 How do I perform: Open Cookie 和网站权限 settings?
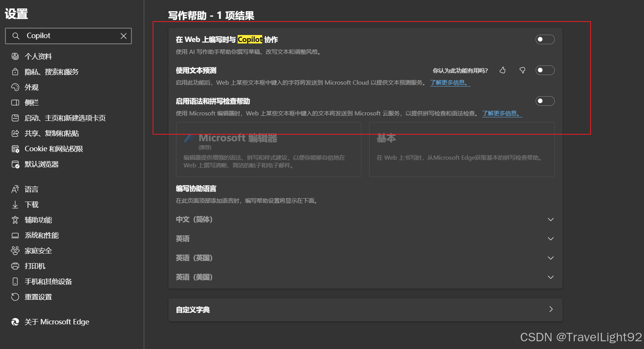[x=54, y=149]
